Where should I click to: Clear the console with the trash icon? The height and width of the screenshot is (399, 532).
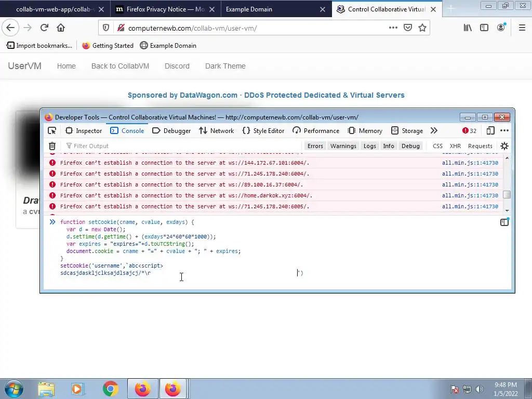[x=52, y=146]
